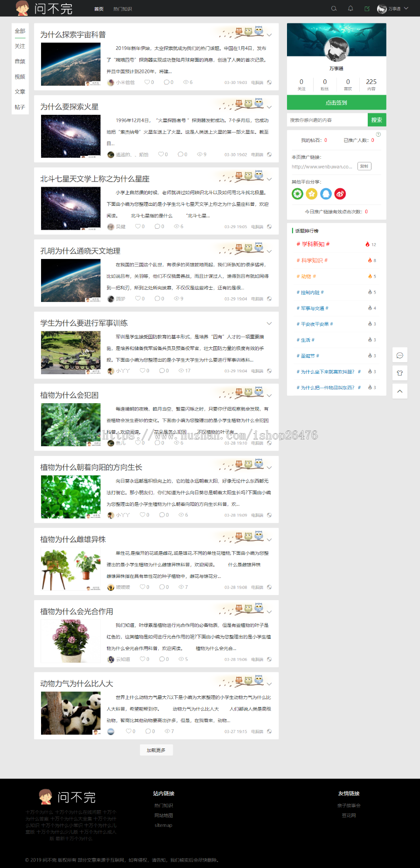
Task: Open the # 军事与交通 # topic
Action: pyautogui.click(x=313, y=308)
